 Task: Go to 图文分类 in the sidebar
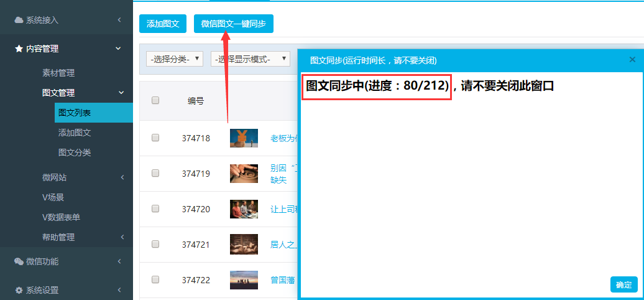75,152
